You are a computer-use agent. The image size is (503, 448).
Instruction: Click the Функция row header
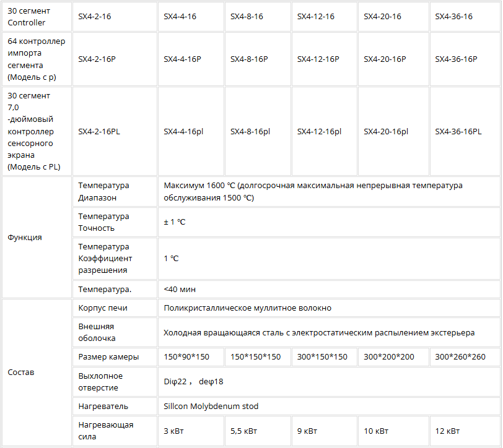(x=25, y=237)
